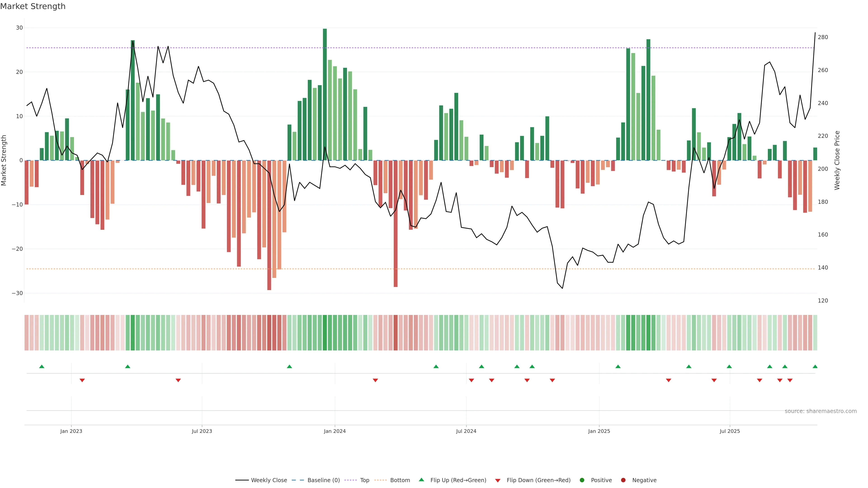The height and width of the screenshot is (488, 868).
Task: Toggle the 'Baseline (0)' legend entry
Action: tap(323, 480)
